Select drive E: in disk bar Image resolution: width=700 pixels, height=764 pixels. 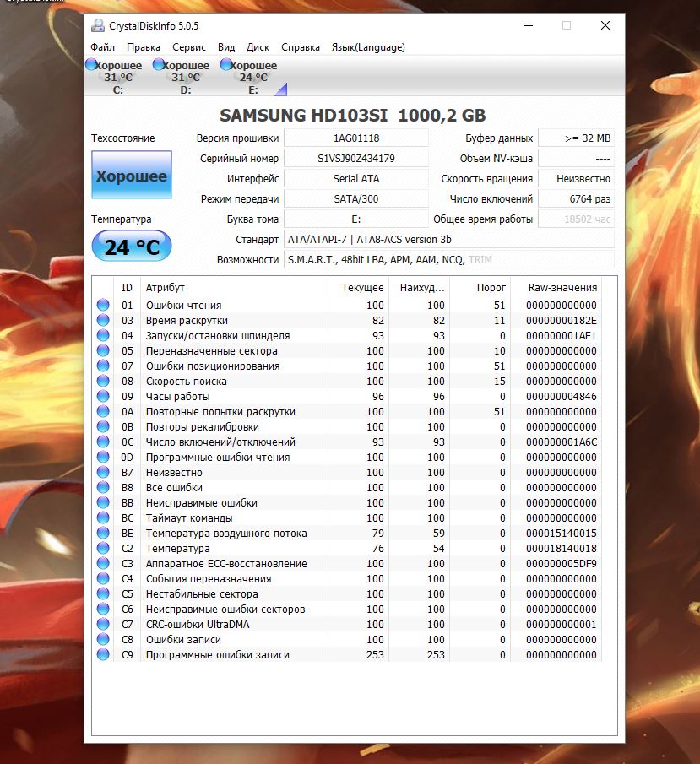[249, 77]
